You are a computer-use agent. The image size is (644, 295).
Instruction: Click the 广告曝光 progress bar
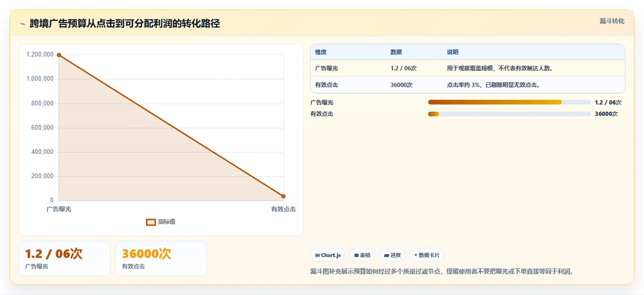click(x=509, y=102)
